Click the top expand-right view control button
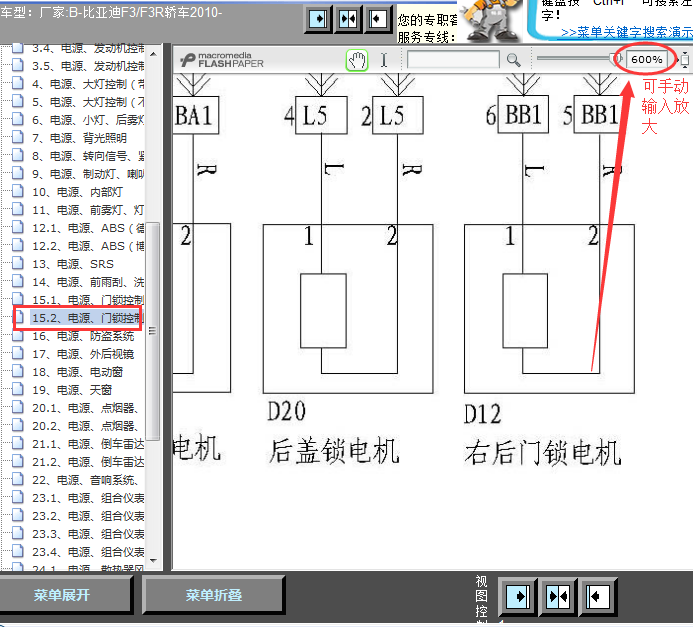Viewport: 693px width, 627px height. coord(318,19)
